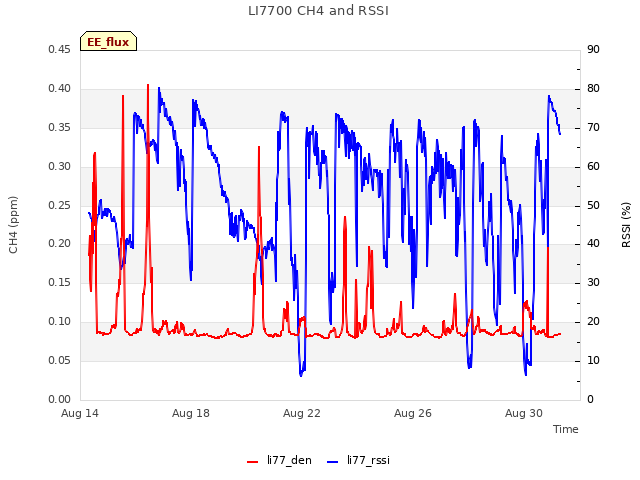Click the blue RSSI peak near 80 on Aug 16
The image size is (640, 480).
(x=159, y=88)
